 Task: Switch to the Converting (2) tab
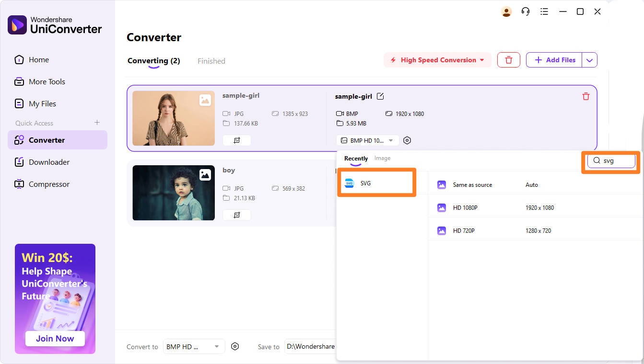(x=153, y=61)
